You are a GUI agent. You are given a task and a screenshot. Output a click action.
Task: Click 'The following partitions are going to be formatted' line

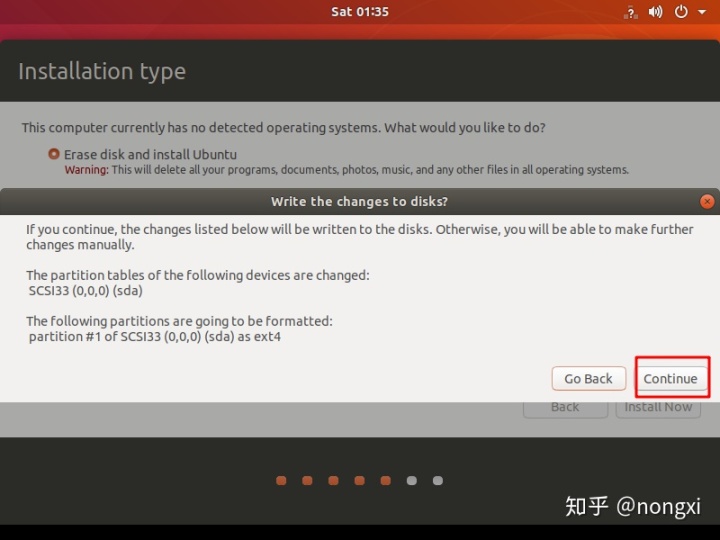[180, 321]
